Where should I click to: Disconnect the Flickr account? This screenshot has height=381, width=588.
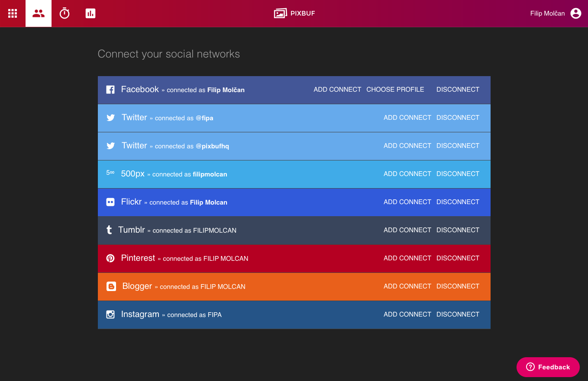pyautogui.click(x=458, y=202)
